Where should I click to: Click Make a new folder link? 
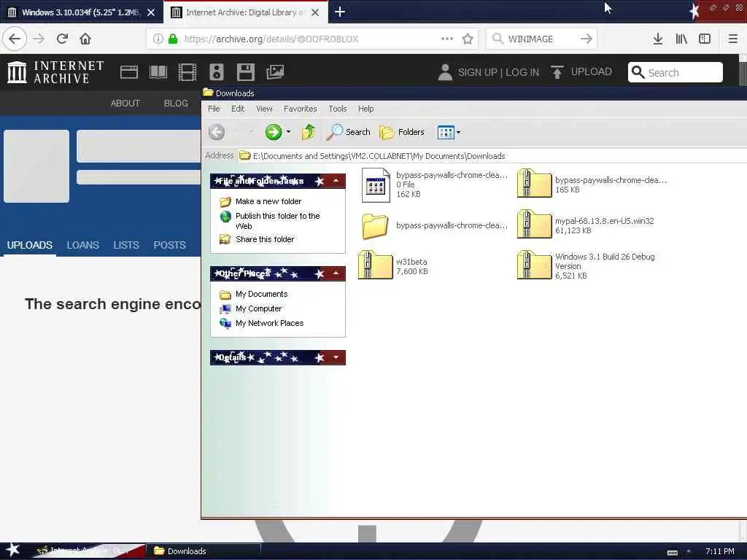(268, 201)
